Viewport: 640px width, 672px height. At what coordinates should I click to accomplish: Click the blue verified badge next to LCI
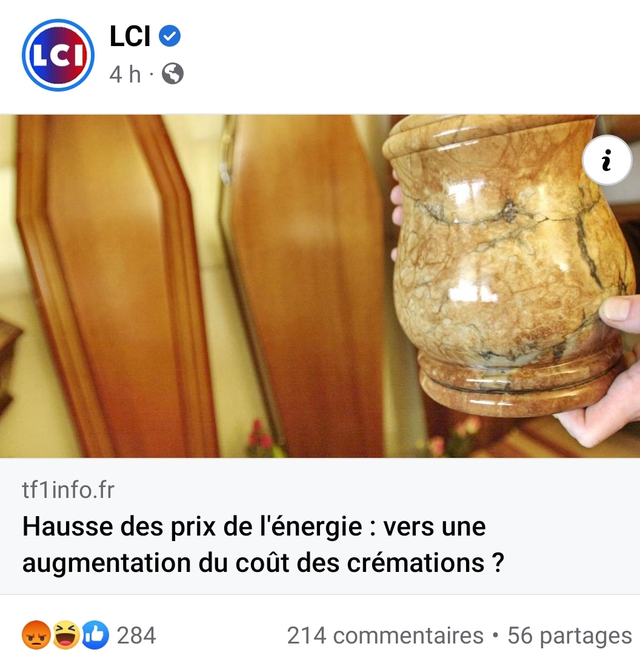point(170,36)
